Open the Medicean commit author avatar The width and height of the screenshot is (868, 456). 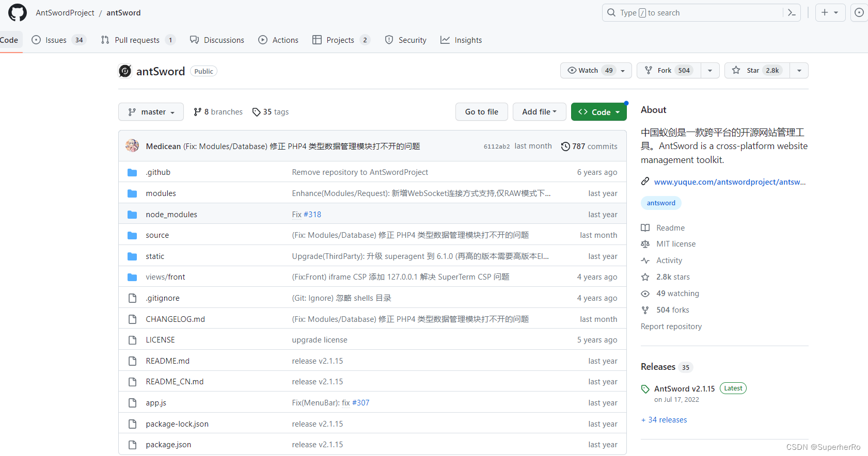132,146
